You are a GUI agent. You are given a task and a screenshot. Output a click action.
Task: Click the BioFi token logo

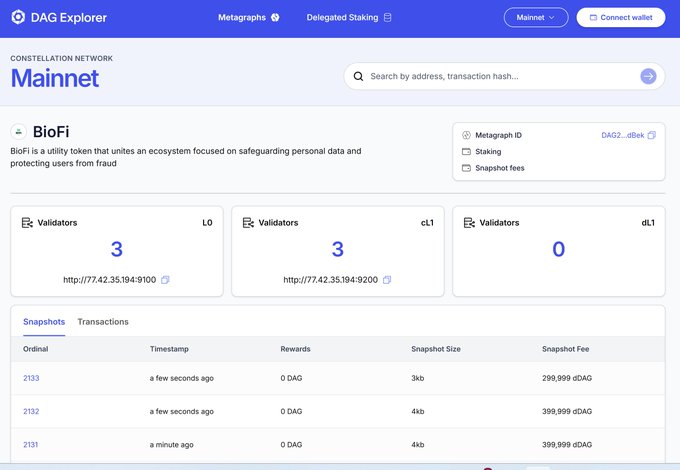[18, 132]
